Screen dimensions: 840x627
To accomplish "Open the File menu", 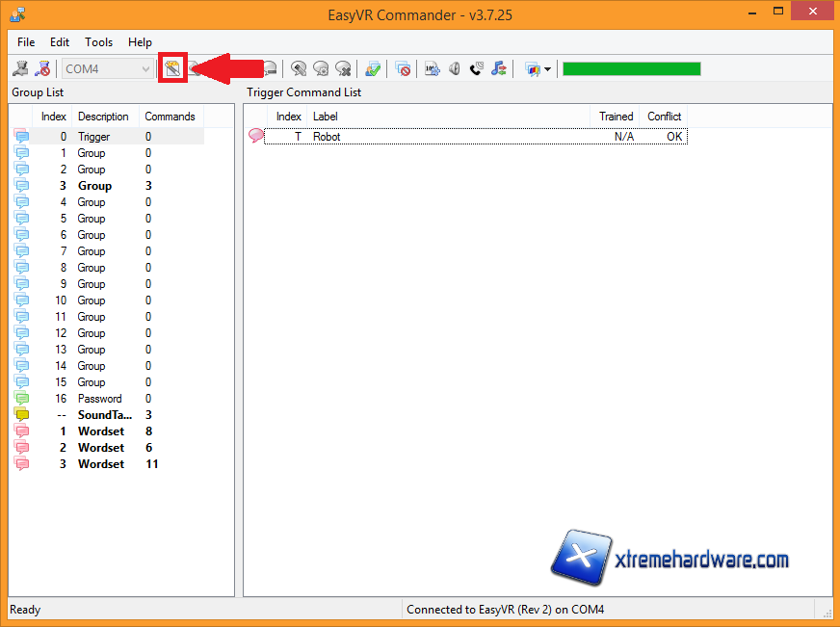I will (26, 42).
